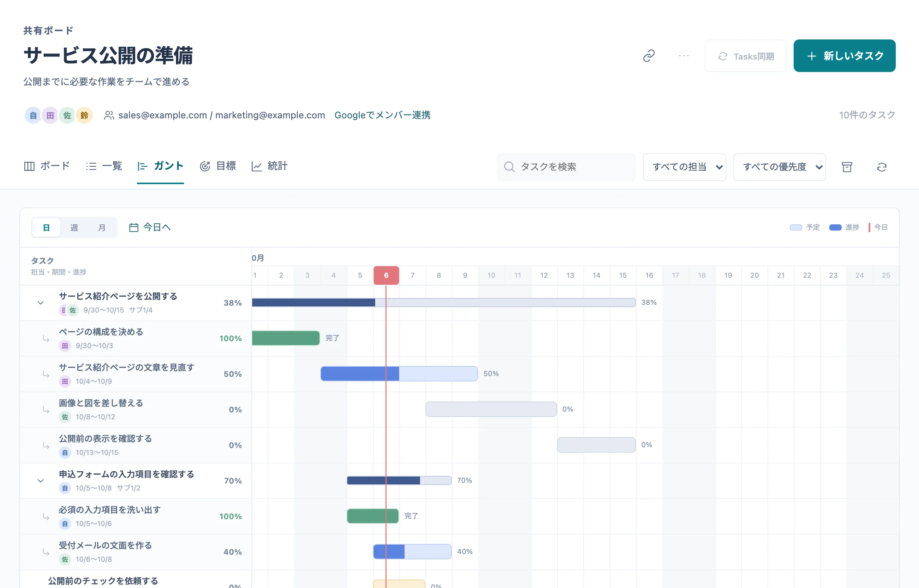Click Googleでメンバー連携 link
This screenshot has height=588, width=919.
[x=383, y=115]
